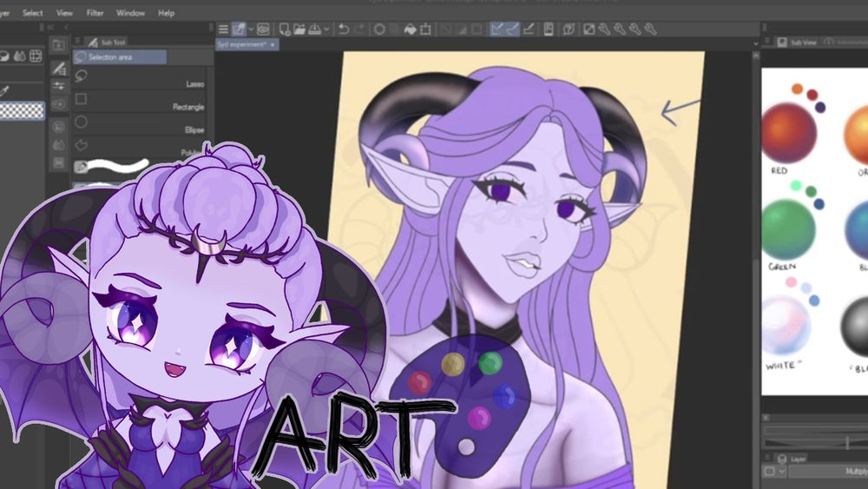Collapse the left dock with single chevron arrow
The height and width of the screenshot is (489, 868).
(x=67, y=27)
